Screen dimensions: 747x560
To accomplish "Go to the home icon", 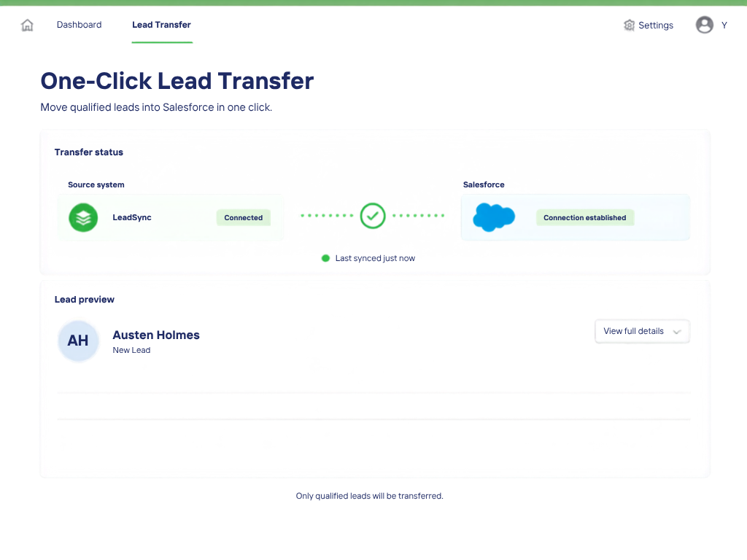I will (x=27, y=25).
